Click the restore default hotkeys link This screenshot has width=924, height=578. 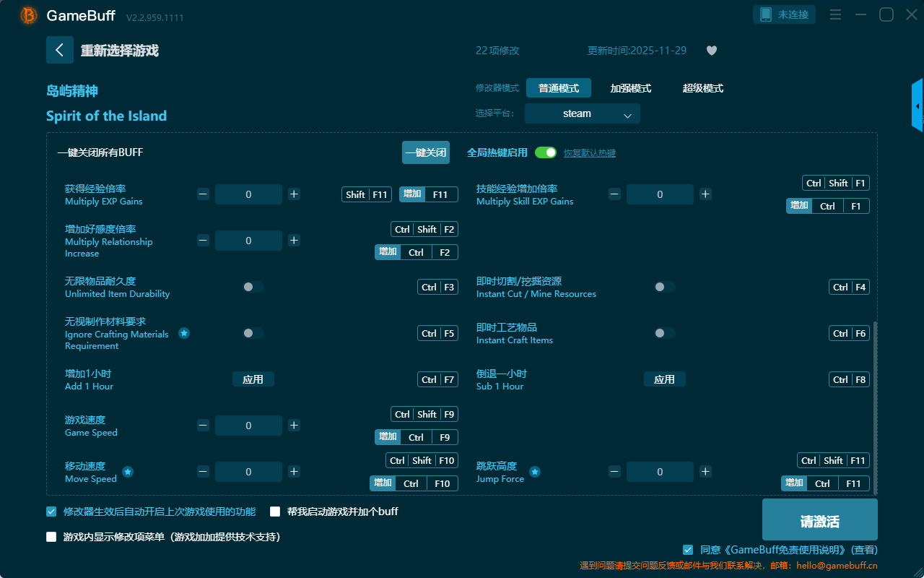(589, 153)
